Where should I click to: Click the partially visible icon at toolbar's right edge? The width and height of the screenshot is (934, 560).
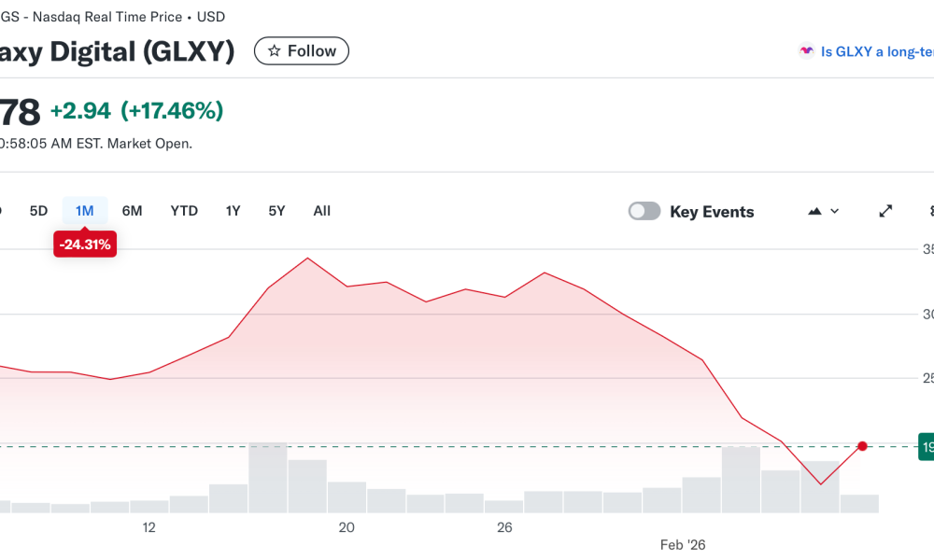click(930, 211)
